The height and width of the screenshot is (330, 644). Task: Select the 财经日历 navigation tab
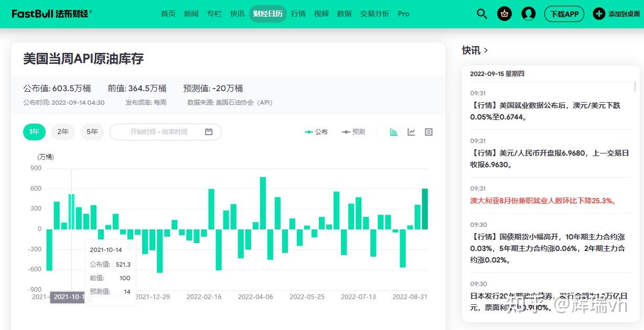point(268,14)
